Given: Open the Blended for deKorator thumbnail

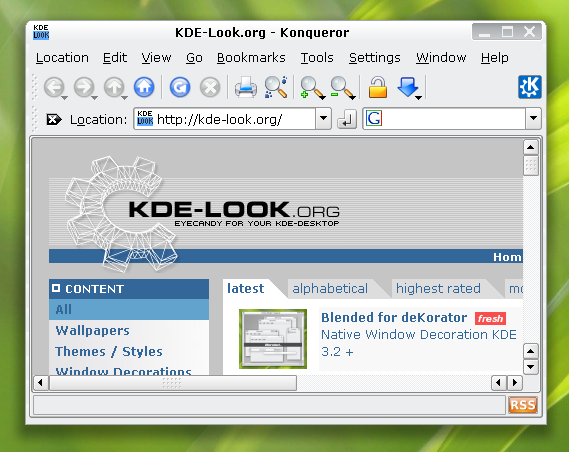Looking at the screenshot, I should tap(273, 339).
